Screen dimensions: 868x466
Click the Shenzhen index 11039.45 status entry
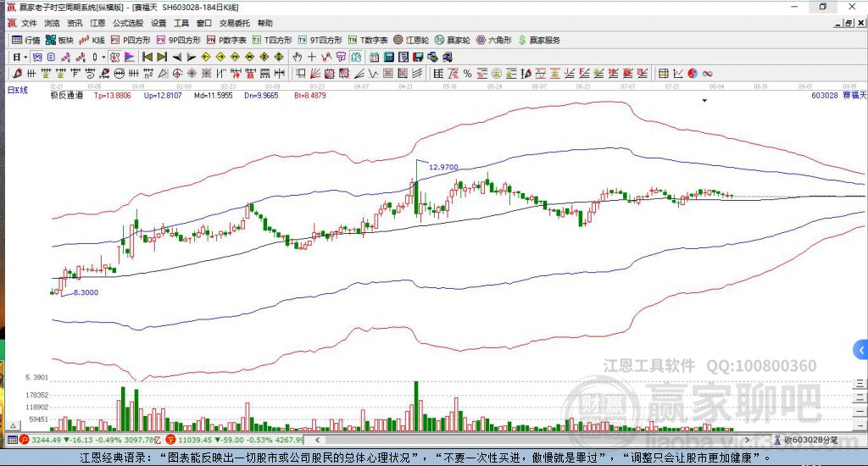click(235, 440)
